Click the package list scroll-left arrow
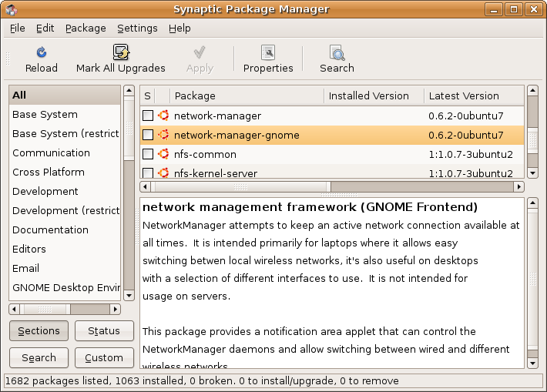547x392 pixels. [x=146, y=186]
